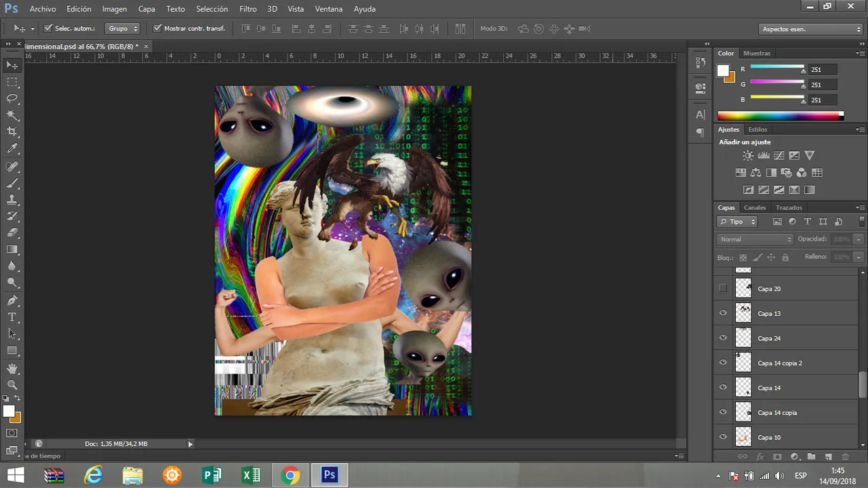Expand the status bar info arrow
This screenshot has width=868, height=488.
191,444
